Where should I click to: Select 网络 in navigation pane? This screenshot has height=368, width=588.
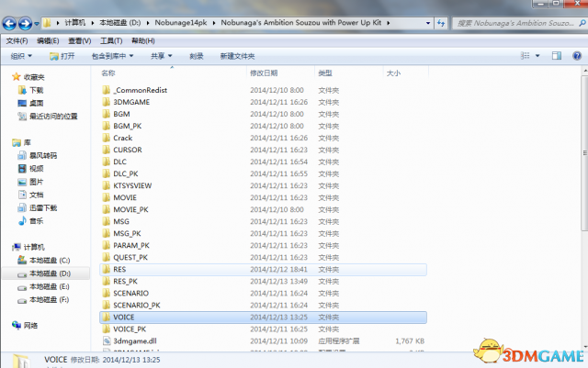30,325
